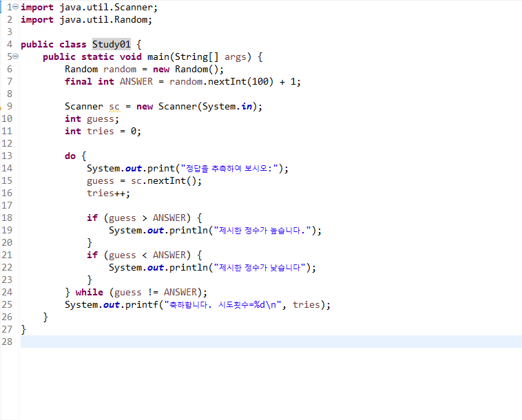
Task: Click the string "제시한 정수가 낮습니다"
Action: [x=260, y=268]
